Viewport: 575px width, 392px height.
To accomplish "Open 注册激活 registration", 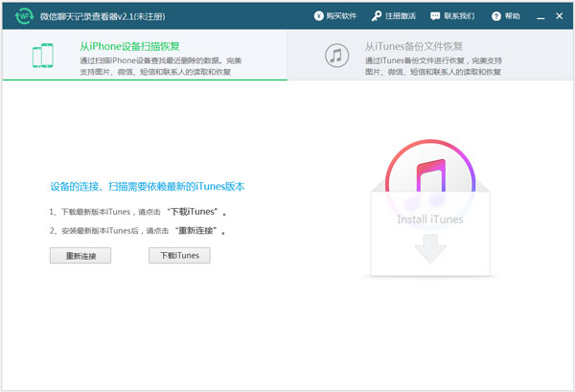I will [x=394, y=15].
